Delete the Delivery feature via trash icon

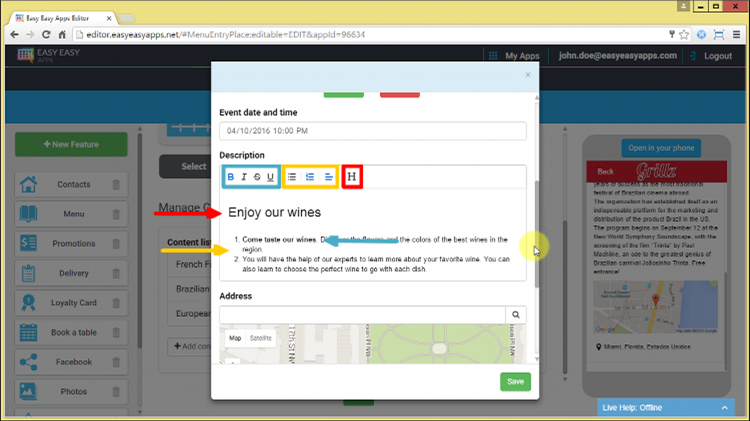[116, 273]
